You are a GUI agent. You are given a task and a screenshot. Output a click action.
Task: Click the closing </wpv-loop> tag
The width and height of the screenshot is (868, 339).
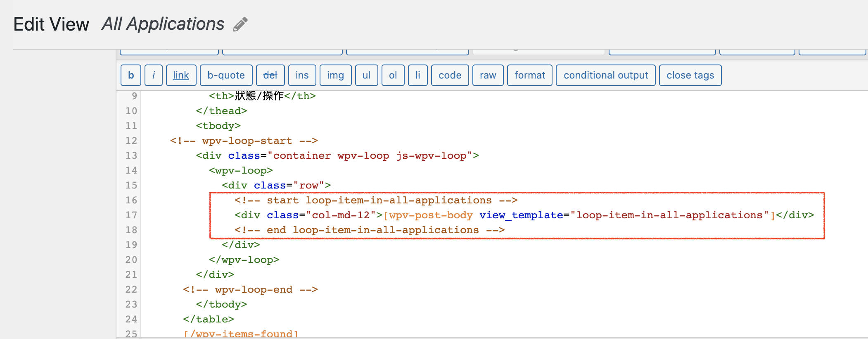pyautogui.click(x=244, y=260)
